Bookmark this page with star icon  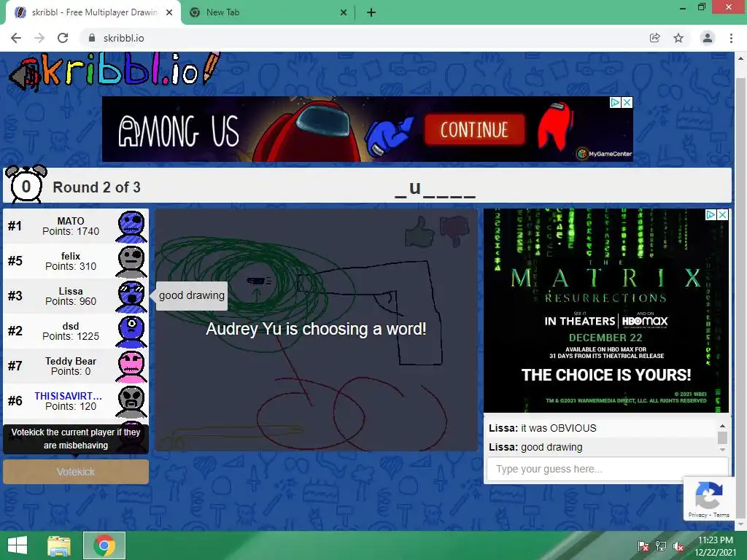(678, 38)
